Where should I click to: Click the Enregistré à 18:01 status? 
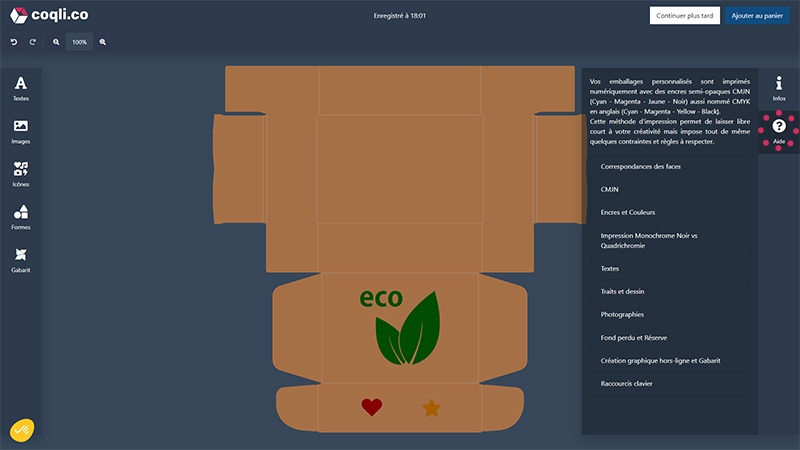(399, 16)
